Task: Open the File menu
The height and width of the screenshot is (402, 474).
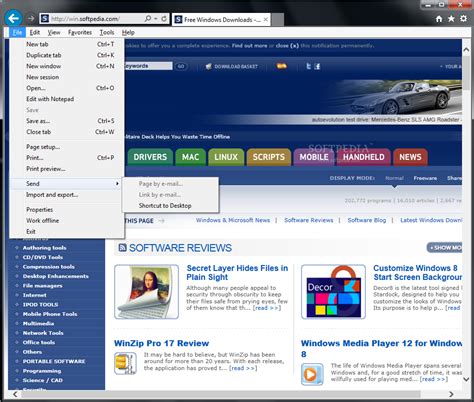Action: click(x=17, y=32)
